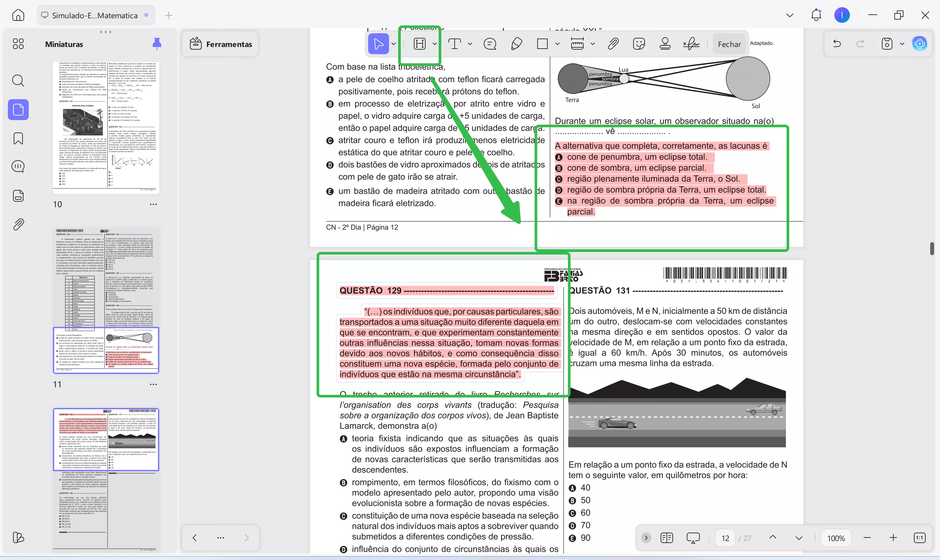Toggle two-page view mode
The image size is (940, 560).
667,538
